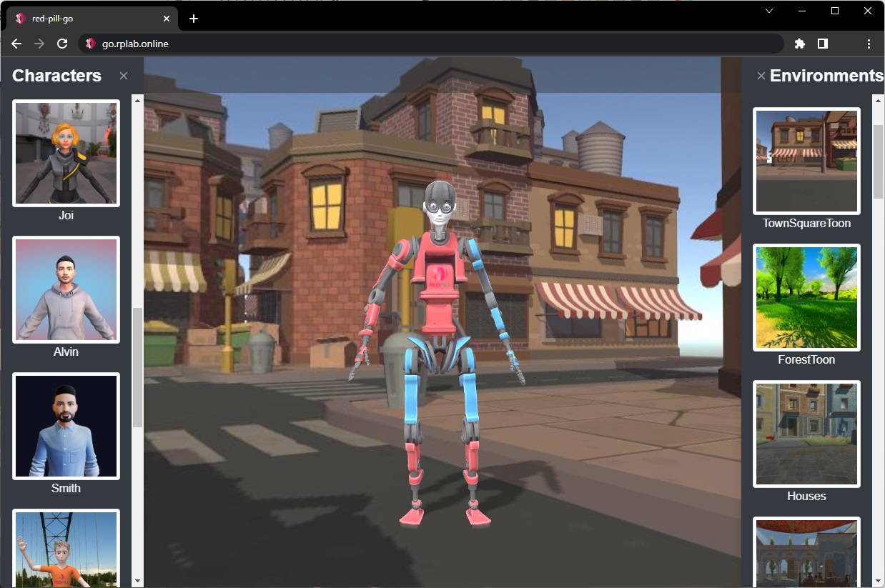Click the address bar showing go.rplab.online
Viewport: 885px width, 588px height.
click(429, 44)
